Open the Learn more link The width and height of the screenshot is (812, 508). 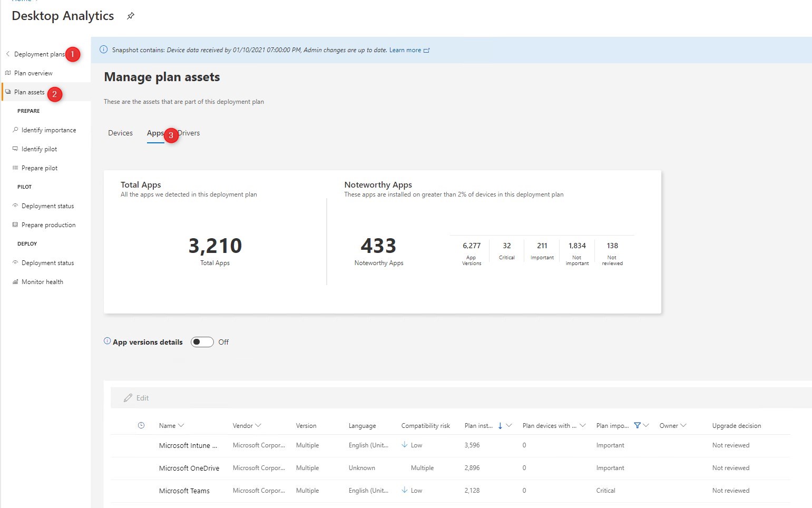click(x=405, y=50)
